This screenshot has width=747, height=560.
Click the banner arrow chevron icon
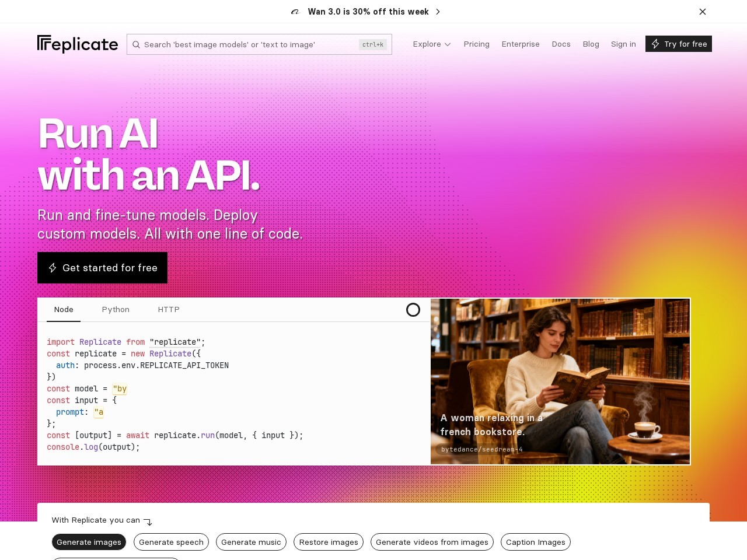pos(438,12)
